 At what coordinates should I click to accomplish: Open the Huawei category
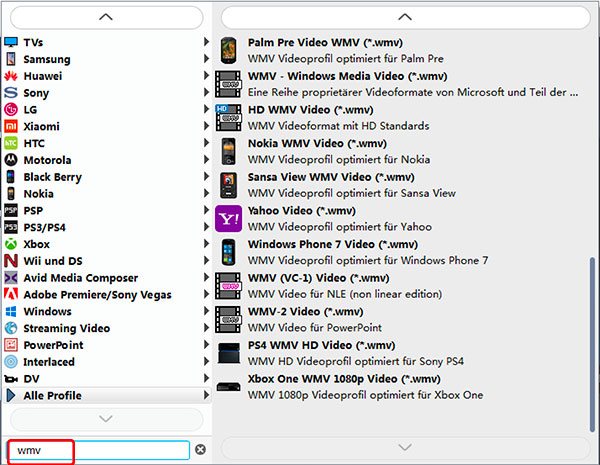click(x=107, y=76)
